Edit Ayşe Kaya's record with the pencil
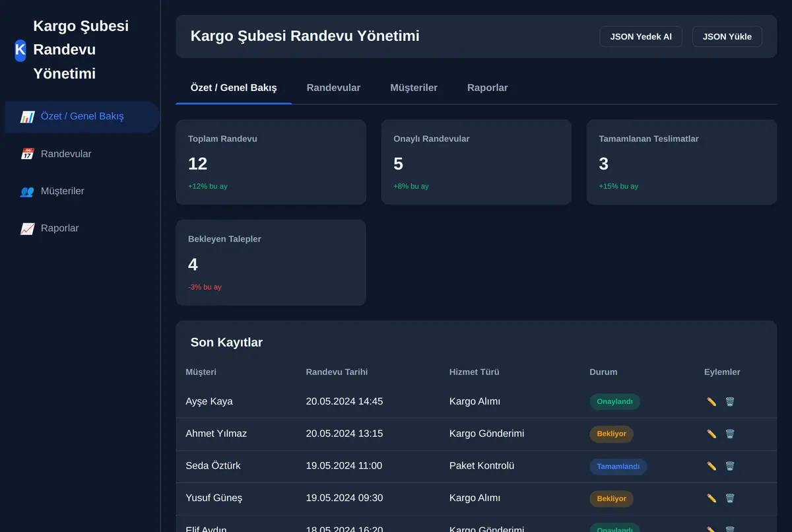Viewport: 792px width, 532px height. [x=711, y=401]
